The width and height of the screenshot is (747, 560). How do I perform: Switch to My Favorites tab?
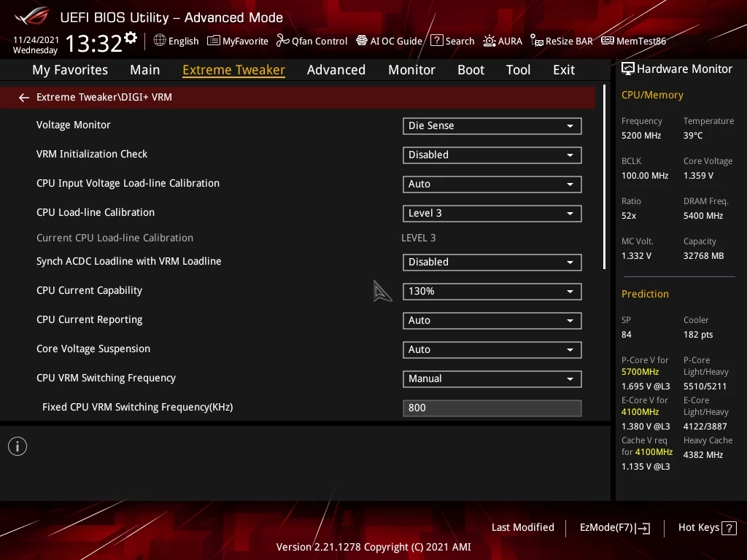tap(70, 69)
